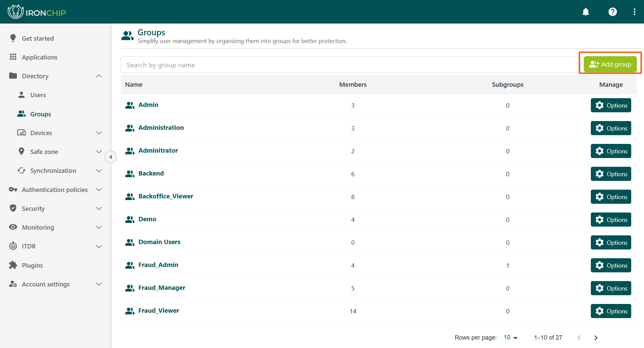This screenshot has height=348, width=644.
Task: Open Monitoring menu label
Action: (38, 227)
